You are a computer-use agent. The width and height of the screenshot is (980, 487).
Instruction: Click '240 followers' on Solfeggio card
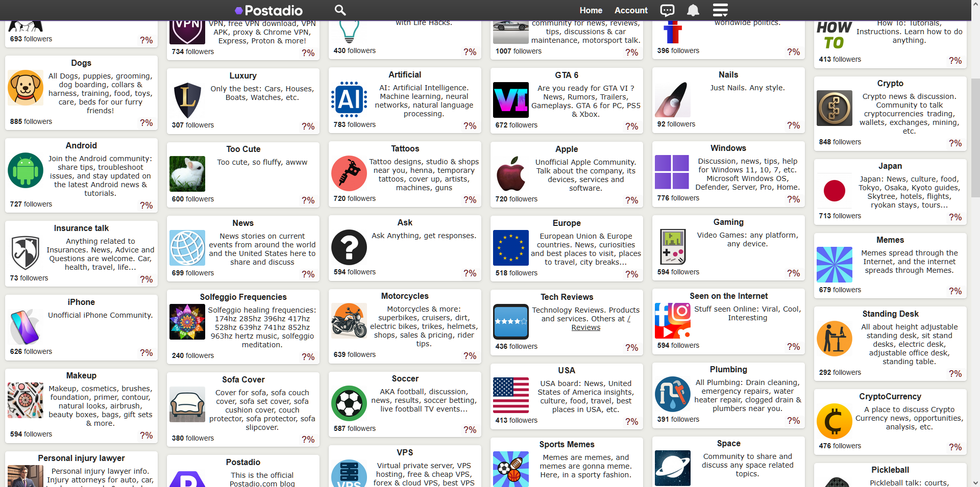click(193, 355)
